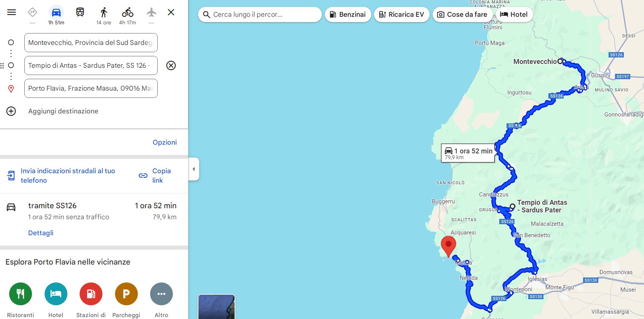The height and width of the screenshot is (319, 644).
Task: Open route Opzioni settings
Action: pos(165,142)
